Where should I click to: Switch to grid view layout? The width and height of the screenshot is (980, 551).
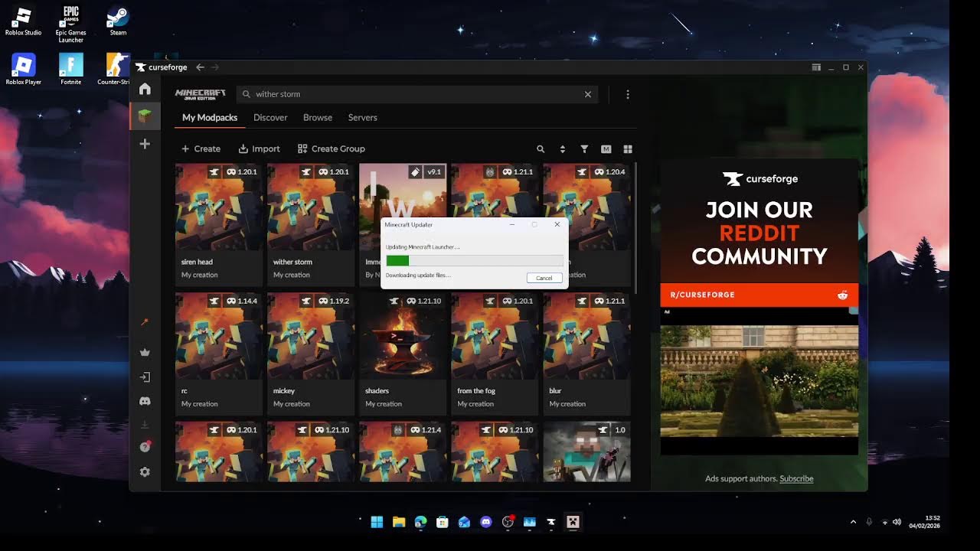coord(628,149)
